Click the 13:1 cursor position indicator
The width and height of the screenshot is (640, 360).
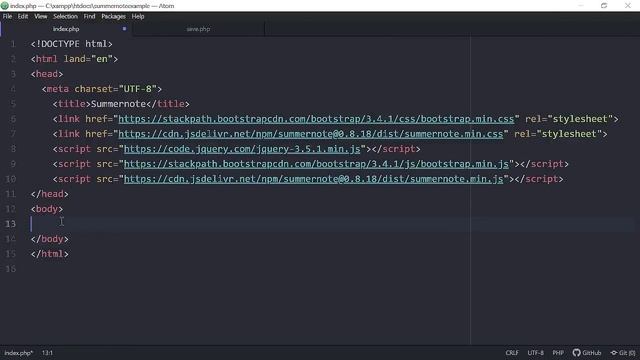tap(47, 353)
